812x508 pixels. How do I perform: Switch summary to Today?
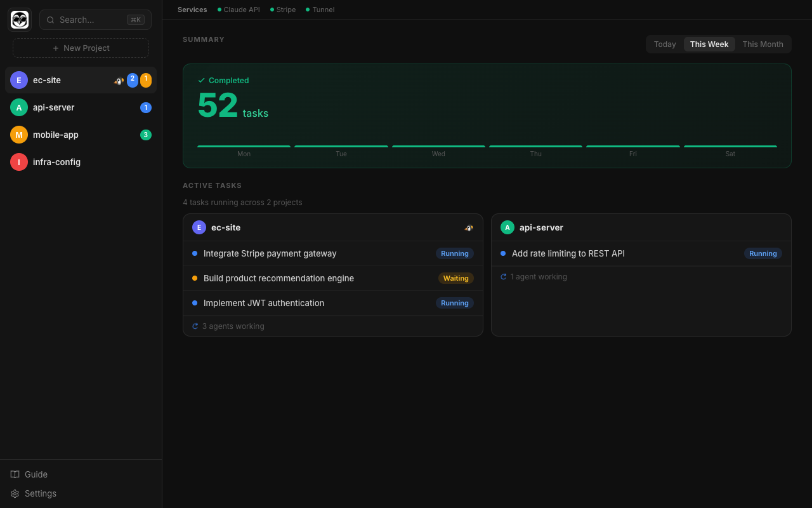click(x=665, y=44)
